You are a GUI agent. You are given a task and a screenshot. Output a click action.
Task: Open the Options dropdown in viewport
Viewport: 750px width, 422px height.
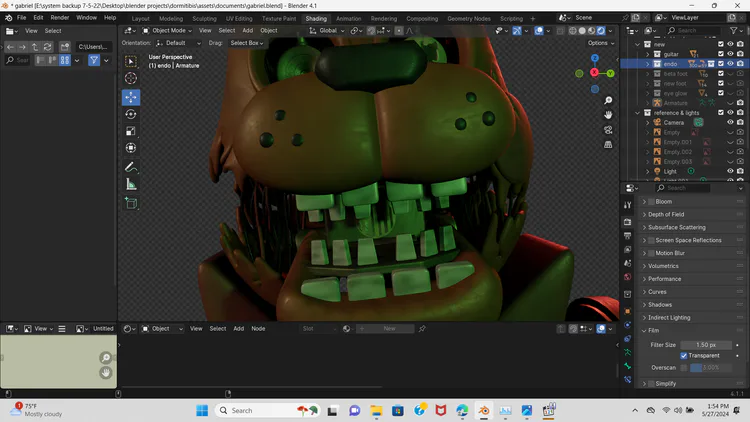click(601, 43)
